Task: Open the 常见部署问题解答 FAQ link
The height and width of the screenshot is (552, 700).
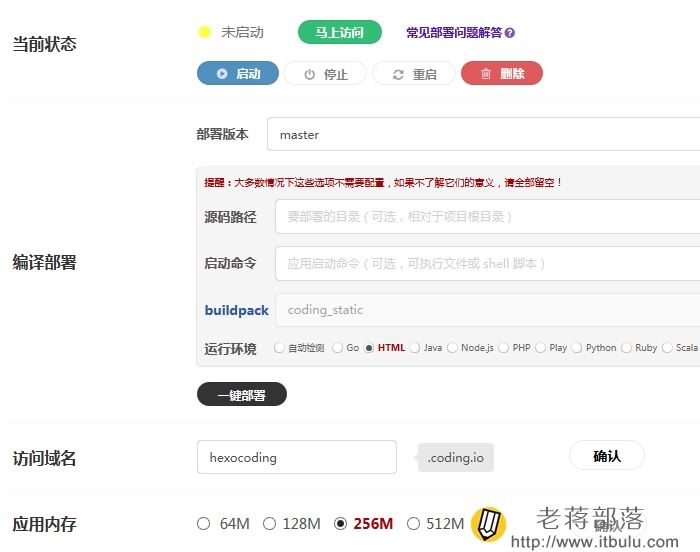Action: click(x=454, y=33)
